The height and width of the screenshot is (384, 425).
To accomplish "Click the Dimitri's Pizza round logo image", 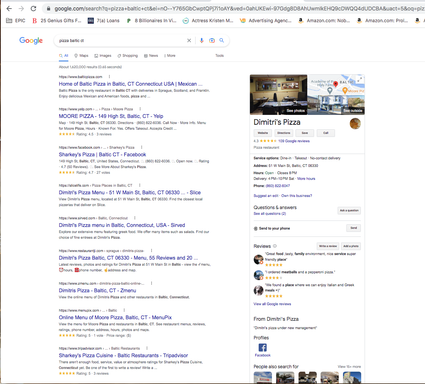I will coord(355,123).
